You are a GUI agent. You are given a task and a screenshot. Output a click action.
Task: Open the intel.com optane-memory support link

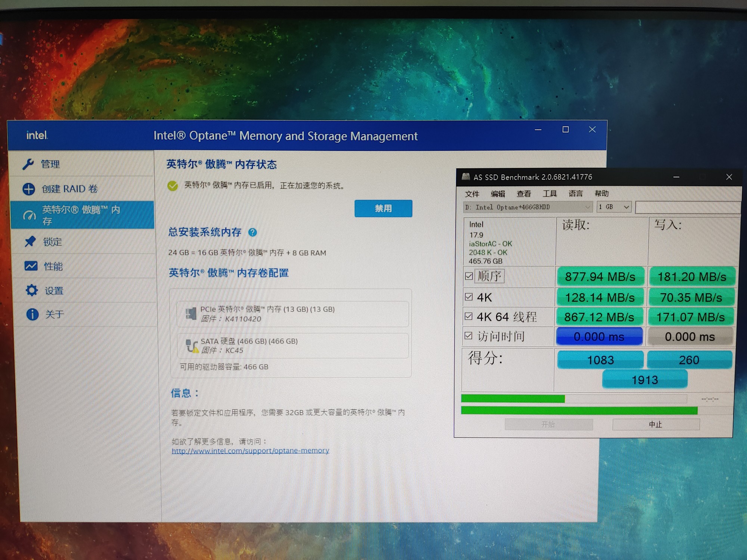[250, 451]
